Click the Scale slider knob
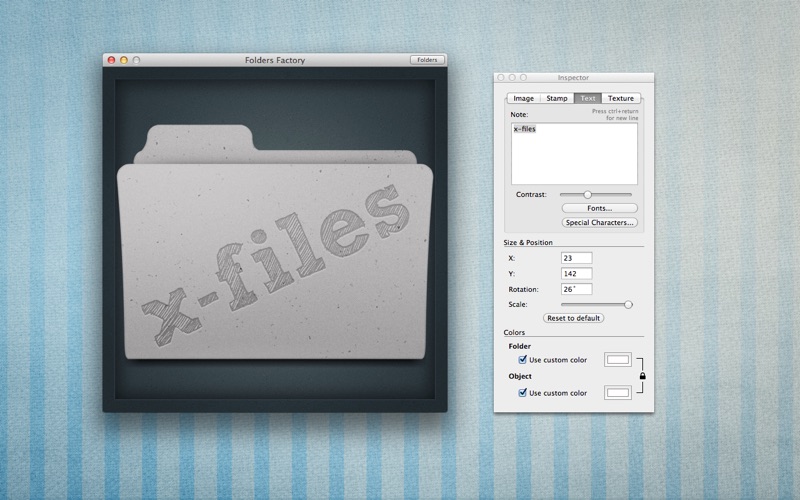The width and height of the screenshot is (800, 500). coord(628,304)
